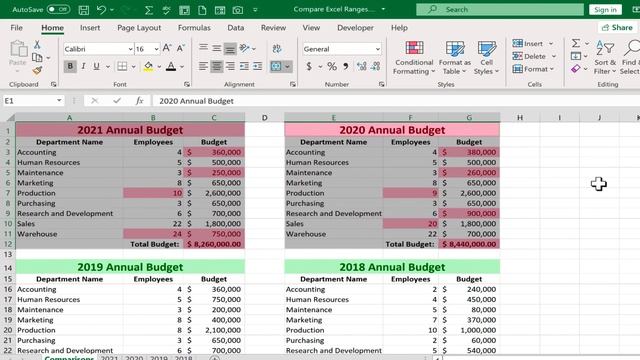Click the Top Align icon
Viewport: 640px width, 360px height.
click(203, 49)
